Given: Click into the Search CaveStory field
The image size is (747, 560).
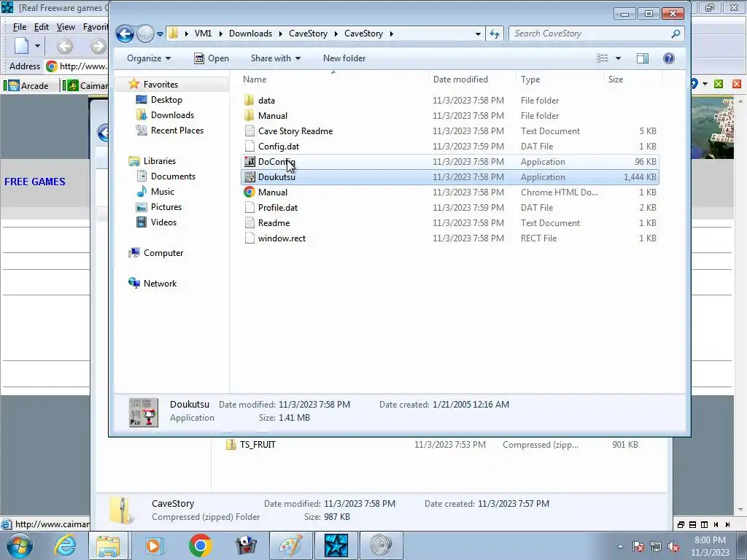Looking at the screenshot, I should pos(589,34).
